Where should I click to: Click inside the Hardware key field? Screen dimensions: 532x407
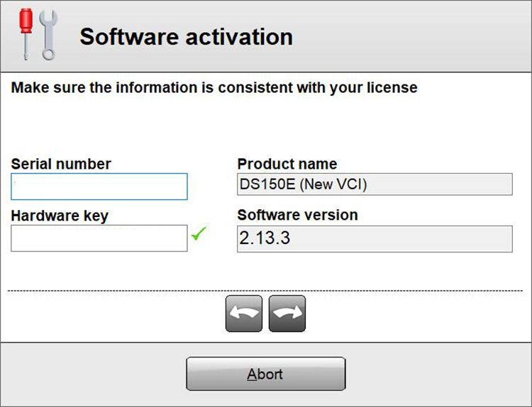99,238
